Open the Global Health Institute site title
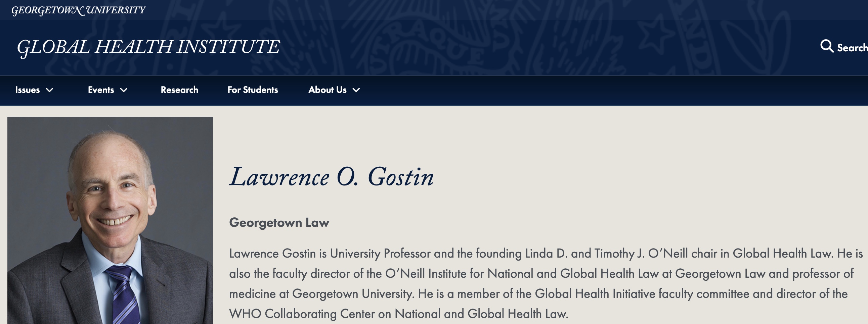Viewport: 868px width, 324px height. [148, 47]
